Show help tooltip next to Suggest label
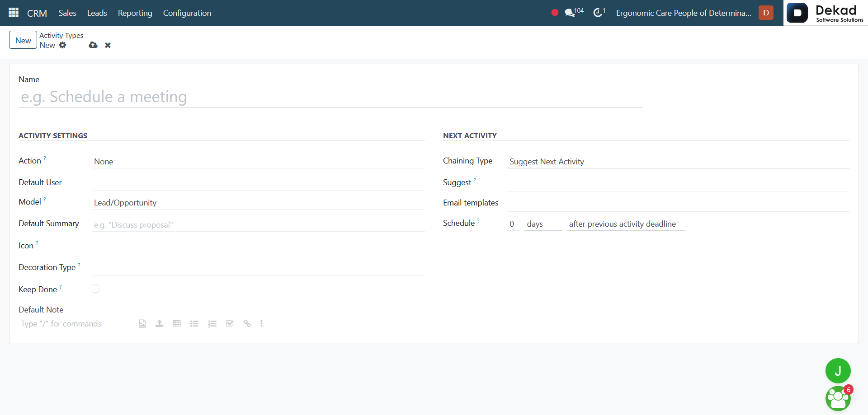Image resolution: width=868 pixels, height=415 pixels. 475,180
